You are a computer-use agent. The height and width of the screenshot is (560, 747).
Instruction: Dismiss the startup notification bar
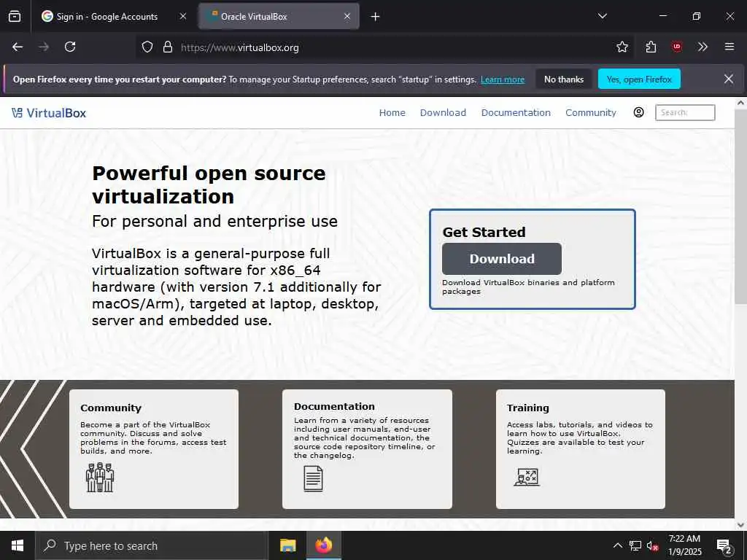click(729, 79)
